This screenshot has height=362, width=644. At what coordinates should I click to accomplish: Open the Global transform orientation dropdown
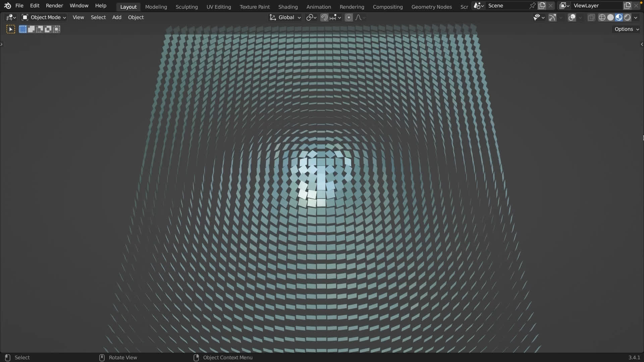click(285, 17)
